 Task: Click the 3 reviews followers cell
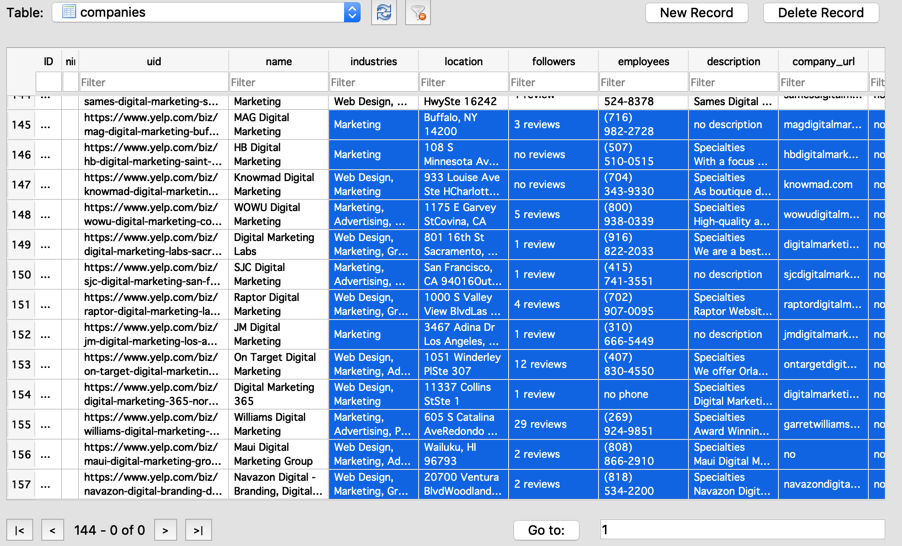[553, 124]
